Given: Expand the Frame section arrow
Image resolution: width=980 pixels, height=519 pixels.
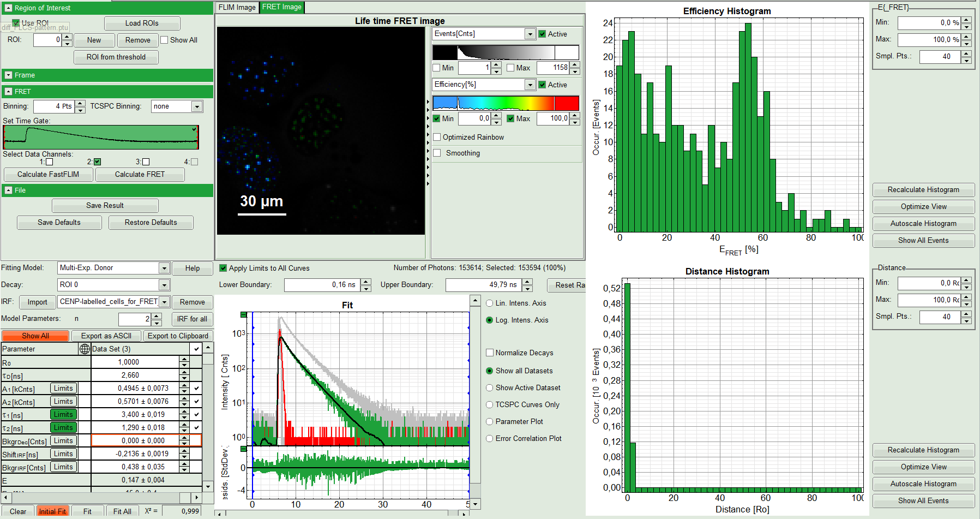Looking at the screenshot, I should [8, 75].
